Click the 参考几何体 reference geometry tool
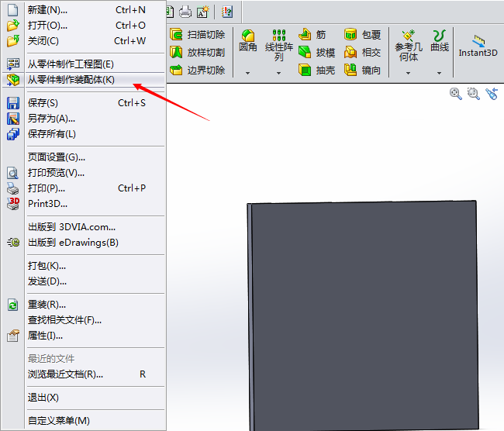 [x=408, y=46]
